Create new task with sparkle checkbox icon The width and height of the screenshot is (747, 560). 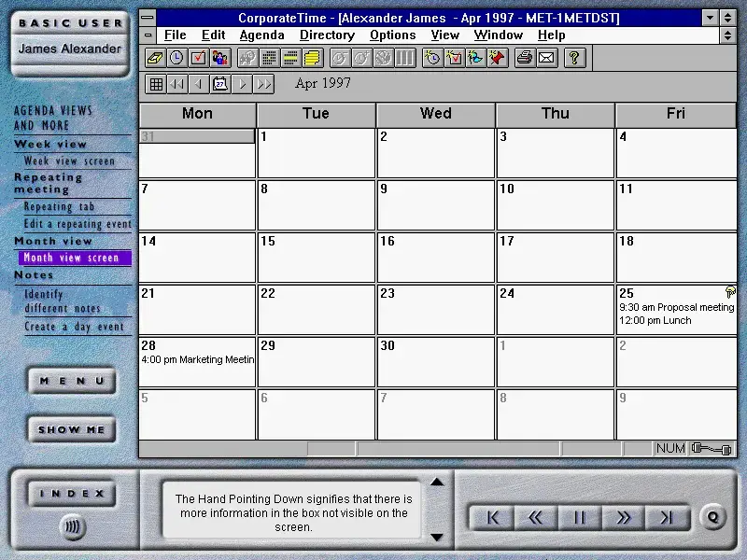454,58
